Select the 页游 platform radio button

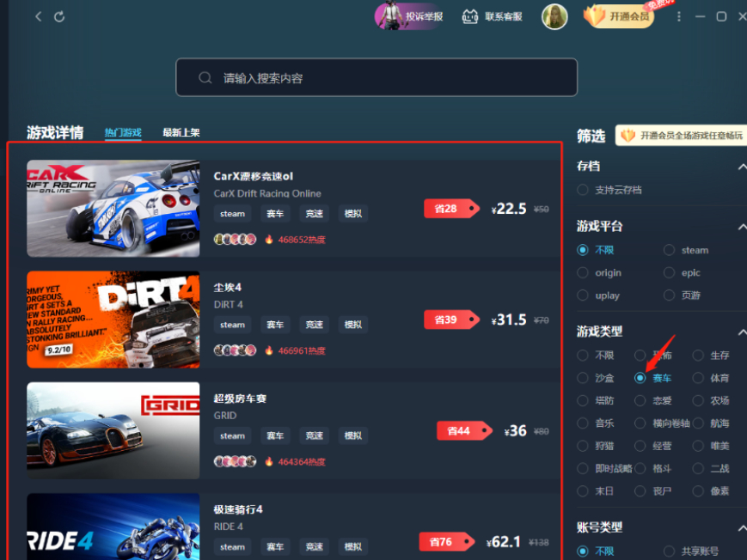coord(669,295)
